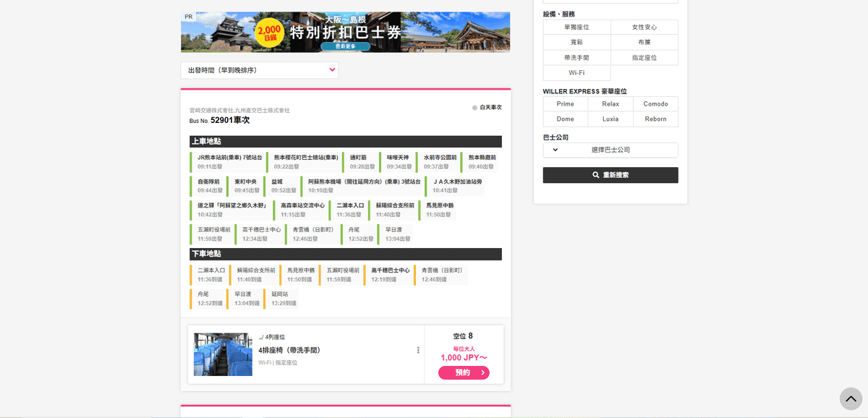The width and height of the screenshot is (868, 418).
Task: Toggle the 指定座位 filter
Action: click(644, 57)
